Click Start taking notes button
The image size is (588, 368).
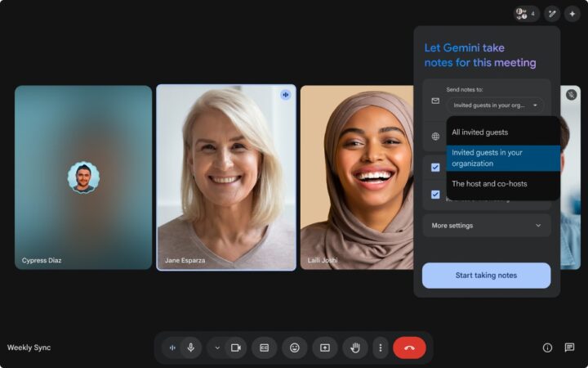click(x=486, y=276)
